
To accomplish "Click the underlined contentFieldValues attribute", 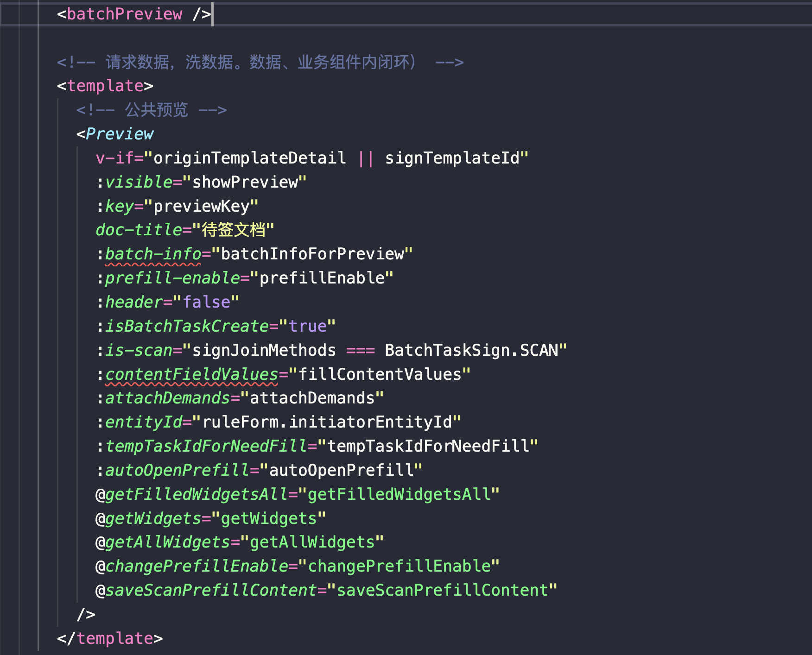I will (191, 374).
